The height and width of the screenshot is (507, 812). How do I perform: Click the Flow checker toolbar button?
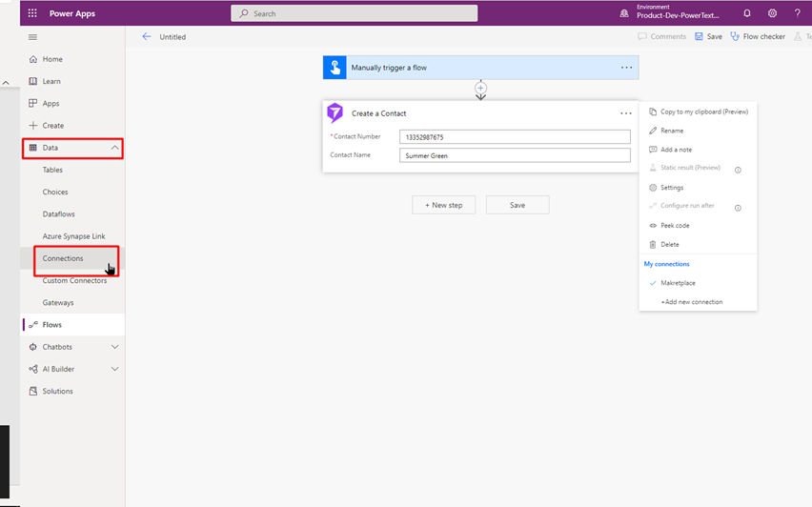pos(757,37)
